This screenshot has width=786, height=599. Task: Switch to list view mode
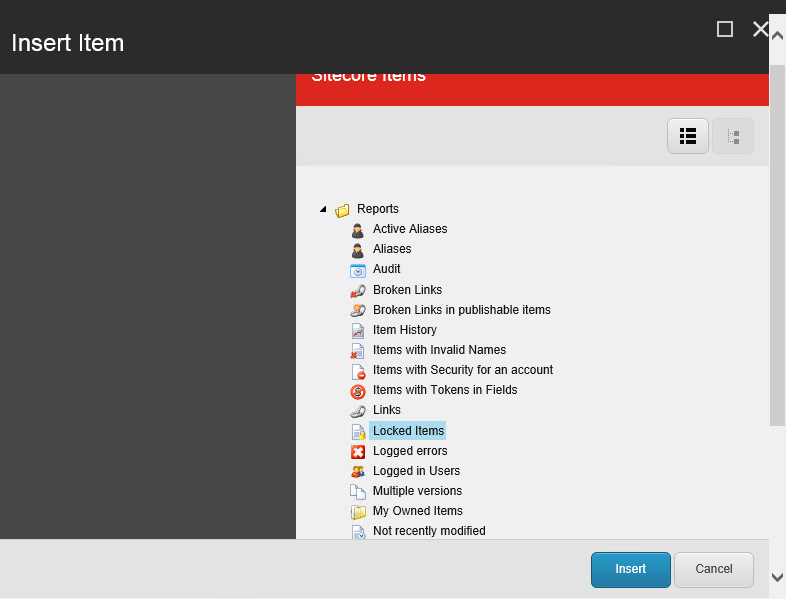pos(688,136)
